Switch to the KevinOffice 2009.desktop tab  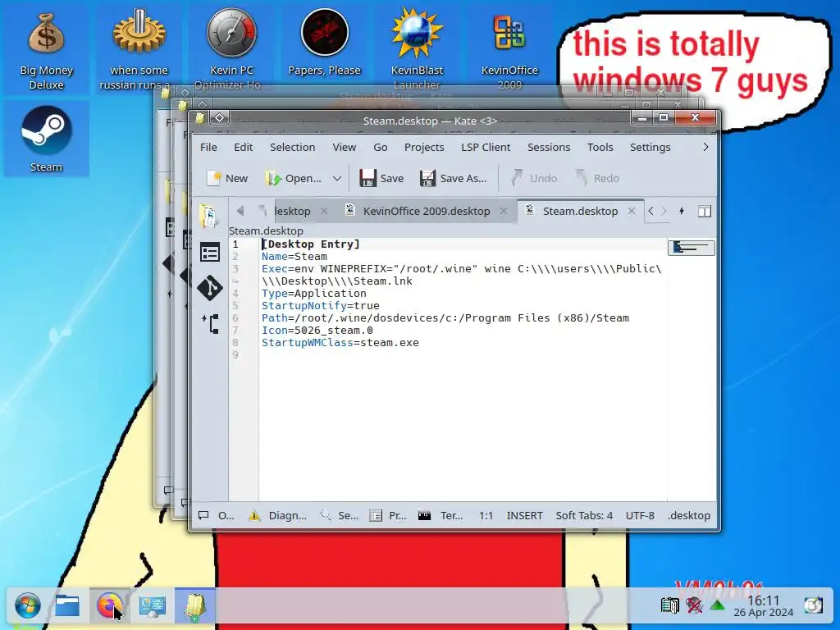(x=427, y=211)
